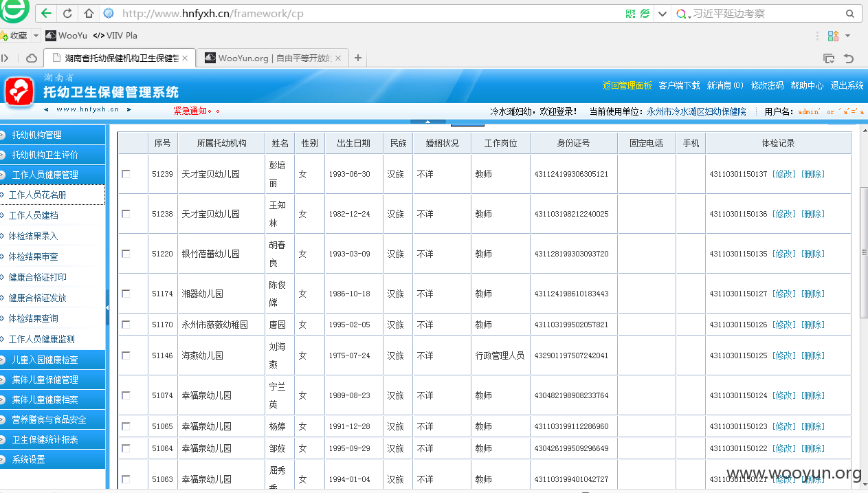Check the box for row 51064 邹姣
The width and height of the screenshot is (868, 493).
(126, 448)
